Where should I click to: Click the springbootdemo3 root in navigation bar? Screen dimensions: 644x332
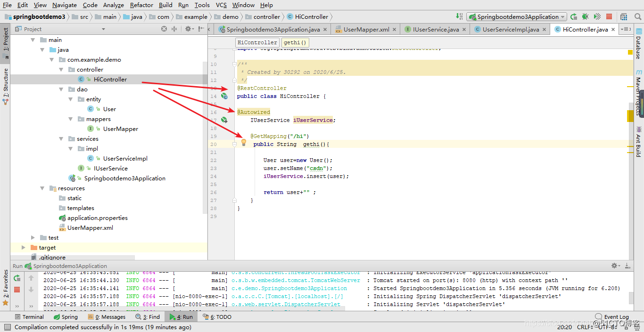[x=35, y=16]
